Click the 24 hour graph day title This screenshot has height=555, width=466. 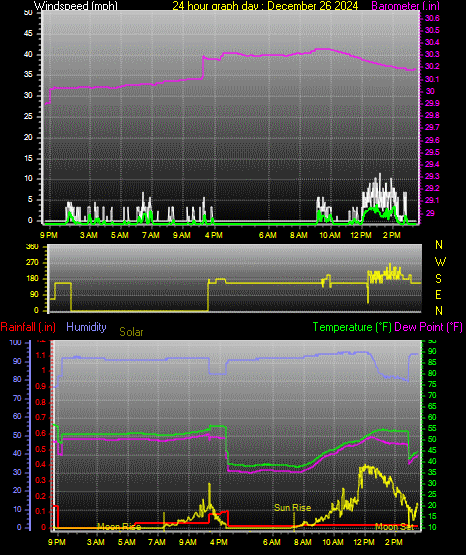point(265,5)
